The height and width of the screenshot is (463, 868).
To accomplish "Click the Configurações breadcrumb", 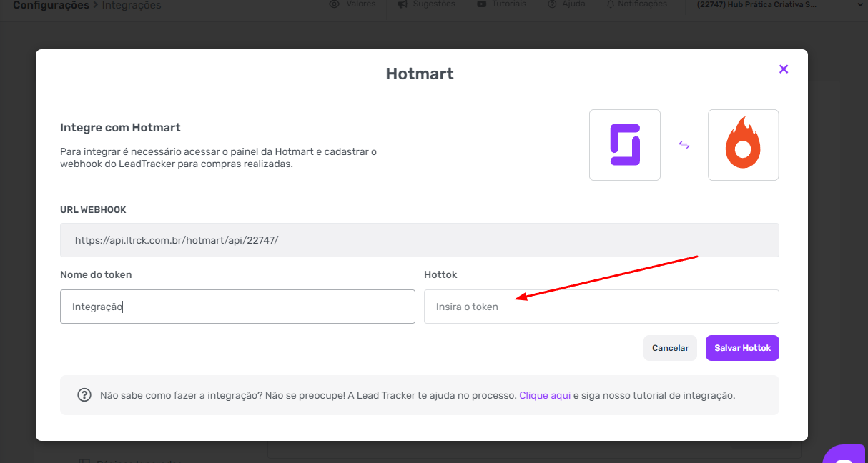I will 51,5.
